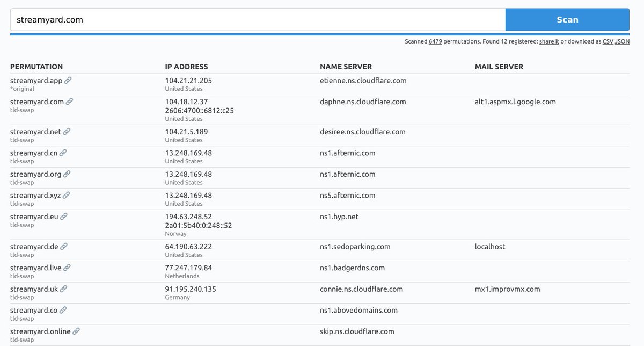The height and width of the screenshot is (346, 644).
Task: Click IP address 77.247.179.84
Action: (188, 268)
